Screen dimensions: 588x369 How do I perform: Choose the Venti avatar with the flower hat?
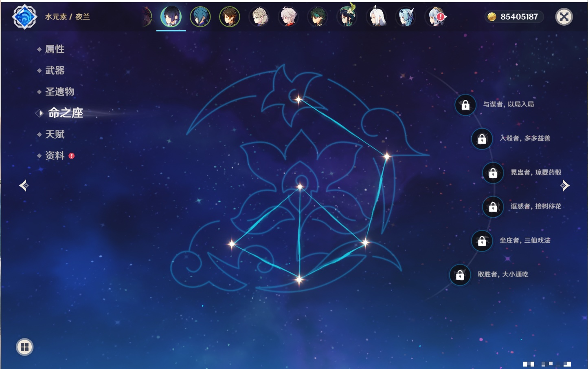[x=347, y=17]
